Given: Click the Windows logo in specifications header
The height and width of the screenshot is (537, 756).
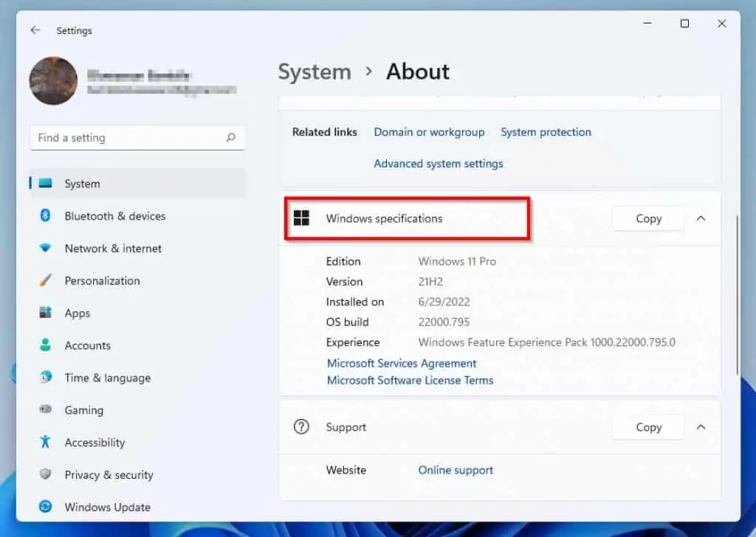Looking at the screenshot, I should pos(301,218).
